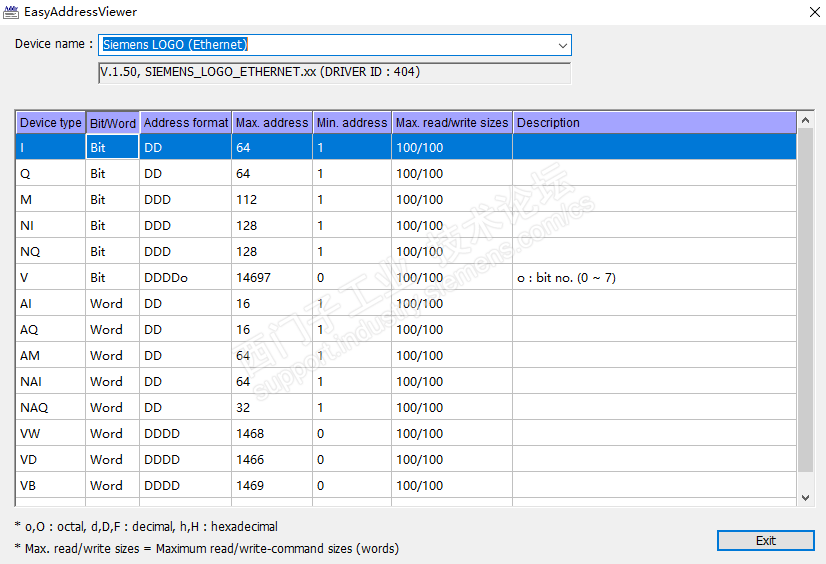Select the NAI device type cell
This screenshot has width=826, height=564.
(51, 381)
